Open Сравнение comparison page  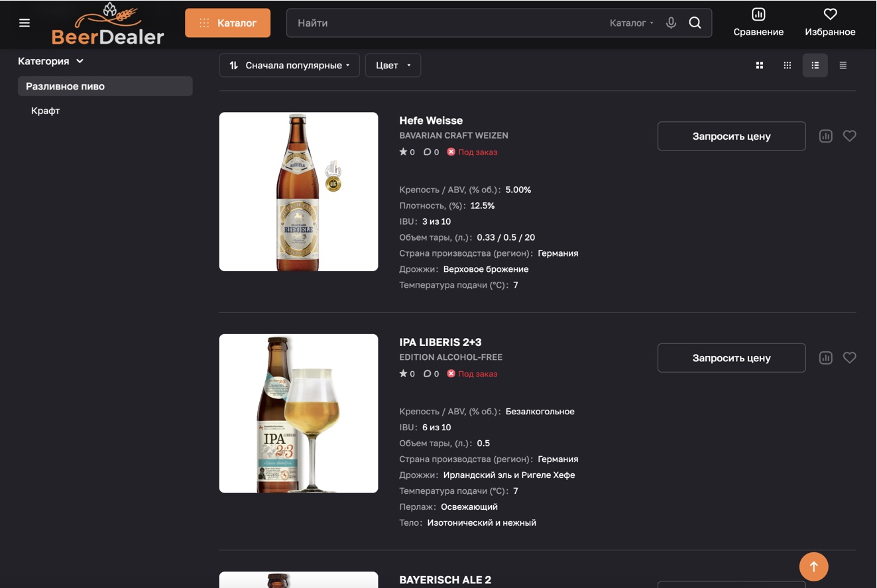758,22
